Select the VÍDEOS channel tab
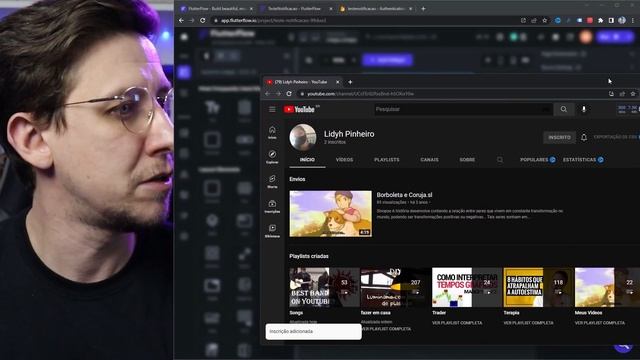The height and width of the screenshot is (360, 640). tap(344, 160)
